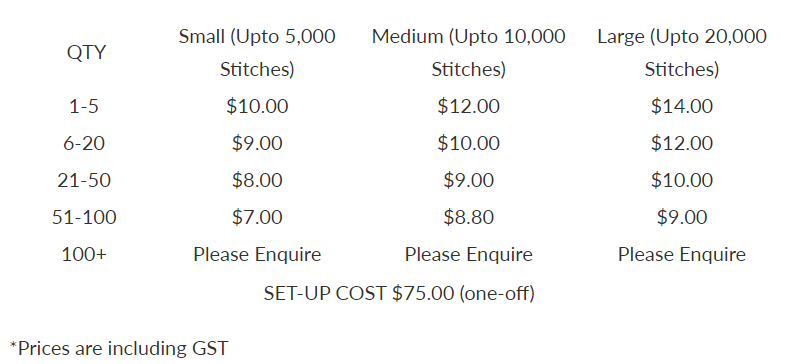This screenshot has height=364, width=804.
Task: Click Please Enquire under the Medium column
Action: [468, 254]
